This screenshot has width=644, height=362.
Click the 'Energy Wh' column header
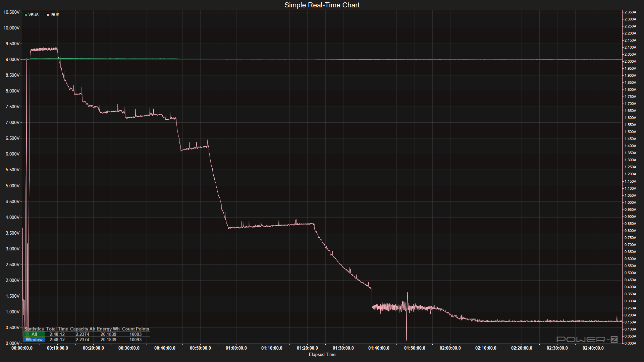108,329
